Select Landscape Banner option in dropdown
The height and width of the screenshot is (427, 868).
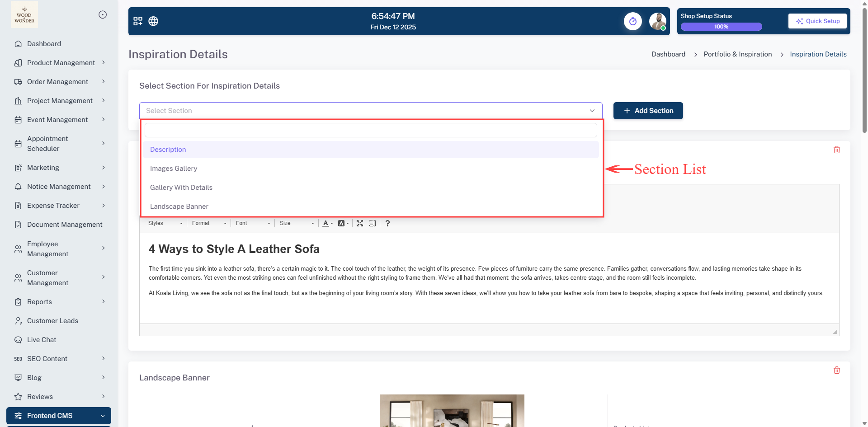(x=179, y=206)
